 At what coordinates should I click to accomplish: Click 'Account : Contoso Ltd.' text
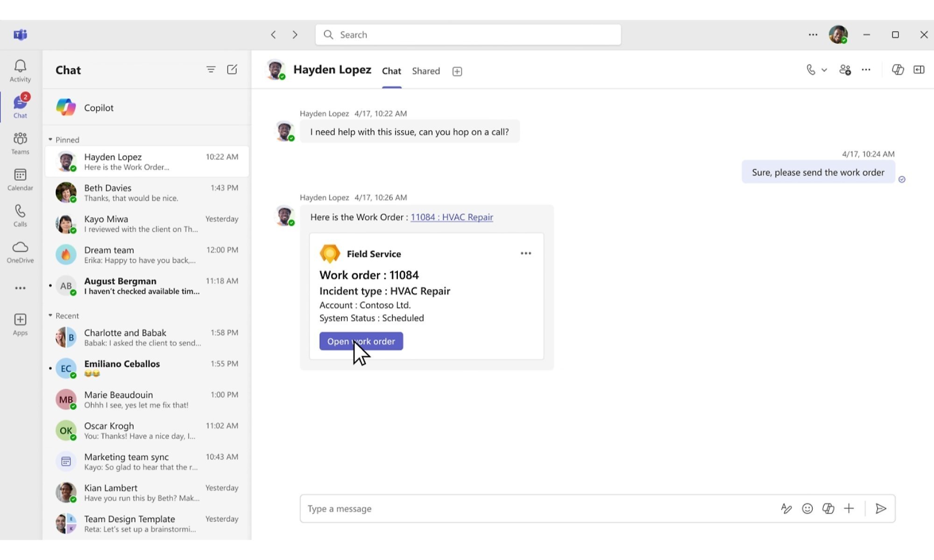tap(365, 305)
